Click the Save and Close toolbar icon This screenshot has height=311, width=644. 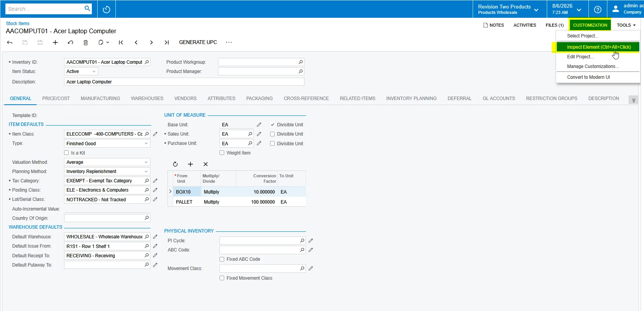(x=25, y=42)
